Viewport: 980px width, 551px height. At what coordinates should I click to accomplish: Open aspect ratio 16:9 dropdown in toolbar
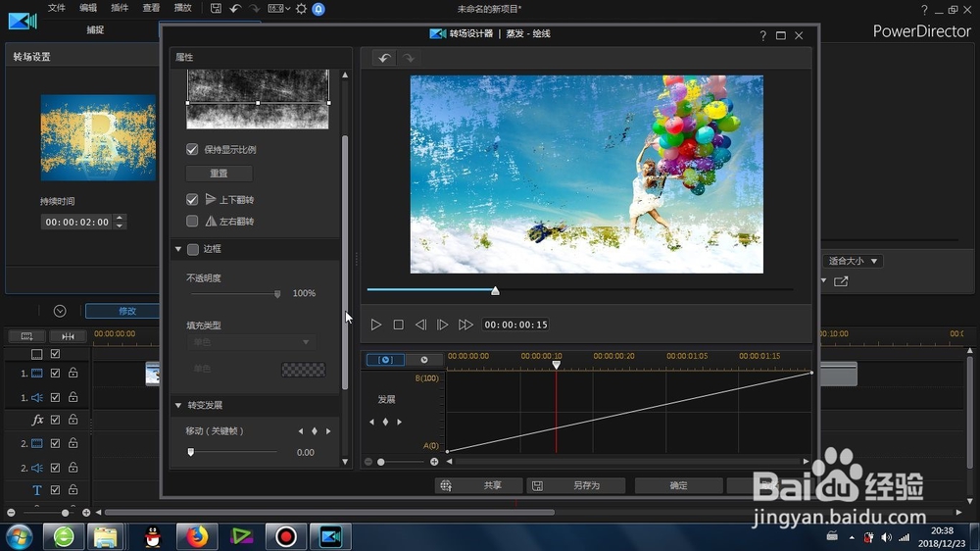click(x=278, y=9)
